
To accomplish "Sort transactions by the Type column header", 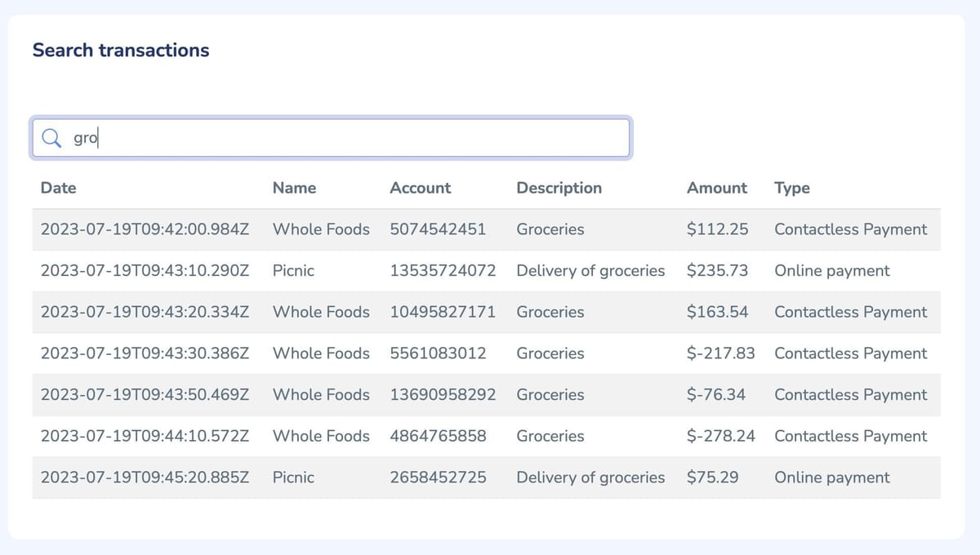I will click(x=791, y=188).
